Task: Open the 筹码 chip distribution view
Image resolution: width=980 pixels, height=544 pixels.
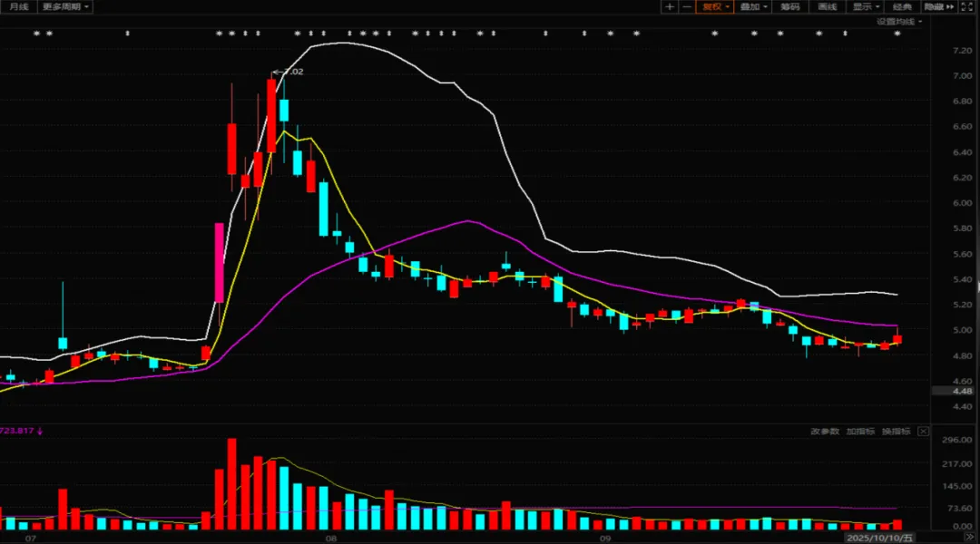Action: coord(790,7)
